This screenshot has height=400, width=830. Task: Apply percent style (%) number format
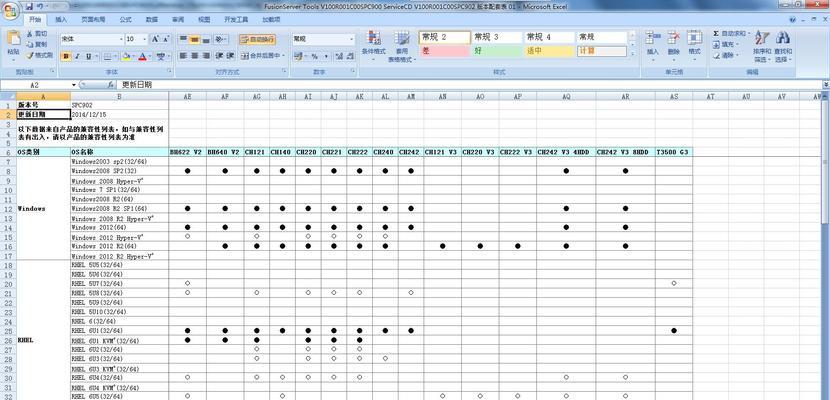pyautogui.click(x=314, y=56)
